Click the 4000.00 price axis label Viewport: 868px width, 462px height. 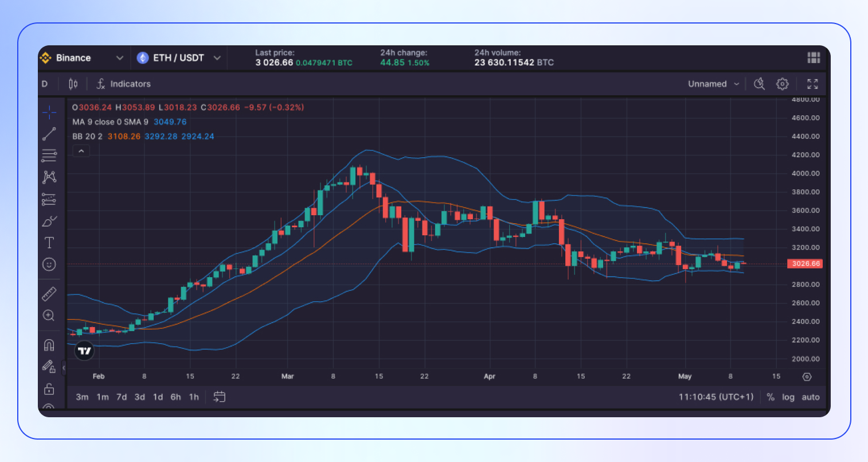[x=806, y=173]
